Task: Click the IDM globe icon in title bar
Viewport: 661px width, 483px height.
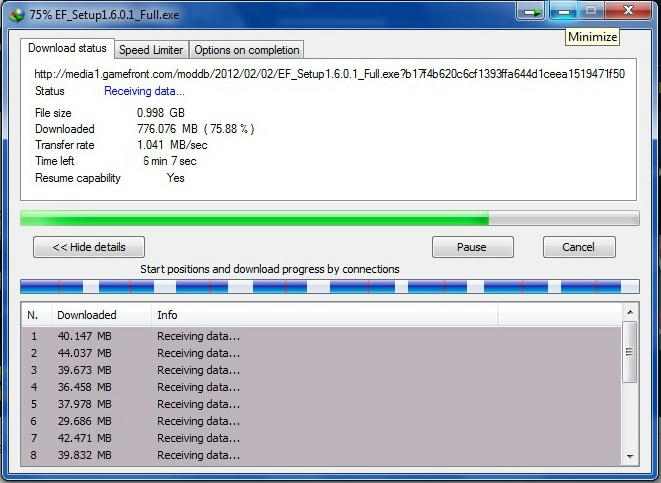Action: (17, 15)
